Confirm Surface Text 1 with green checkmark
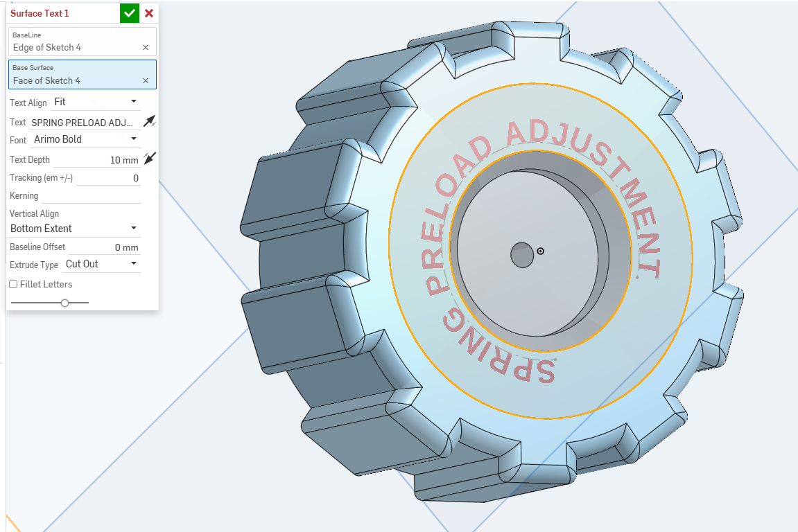Screen dimensions: 798x532 [x=129, y=13]
